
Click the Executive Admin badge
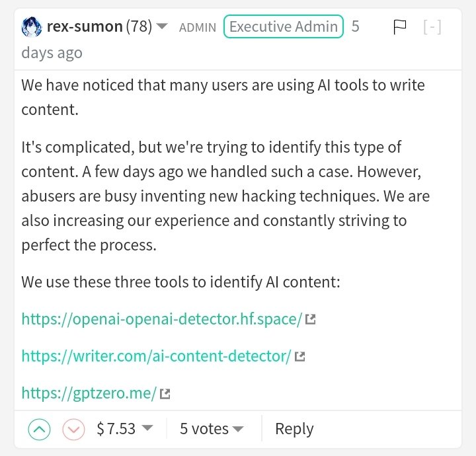(x=284, y=27)
